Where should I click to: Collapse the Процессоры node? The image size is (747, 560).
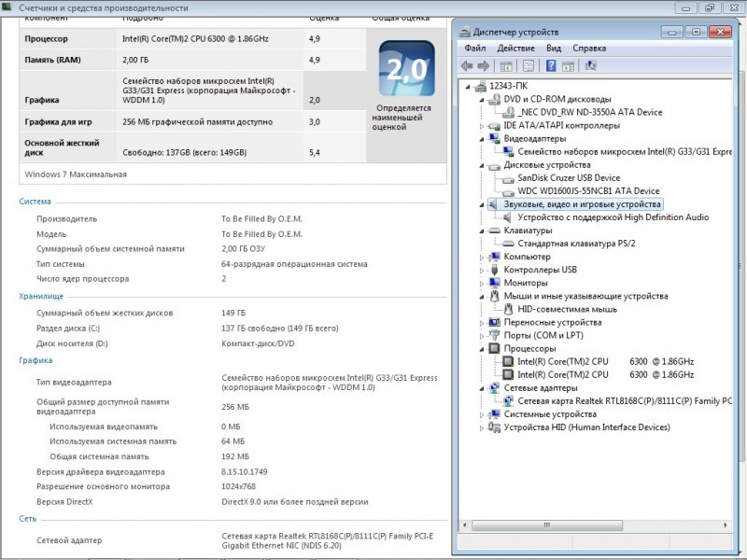pos(483,348)
